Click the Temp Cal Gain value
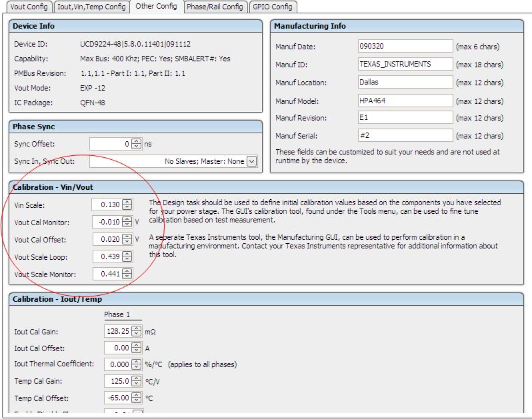This screenshot has width=532, height=419. pos(118,380)
